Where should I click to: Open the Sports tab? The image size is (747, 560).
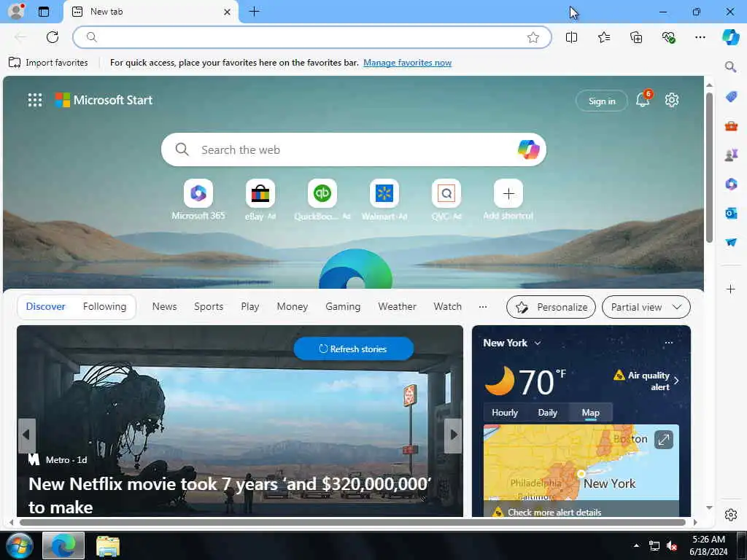pos(209,307)
